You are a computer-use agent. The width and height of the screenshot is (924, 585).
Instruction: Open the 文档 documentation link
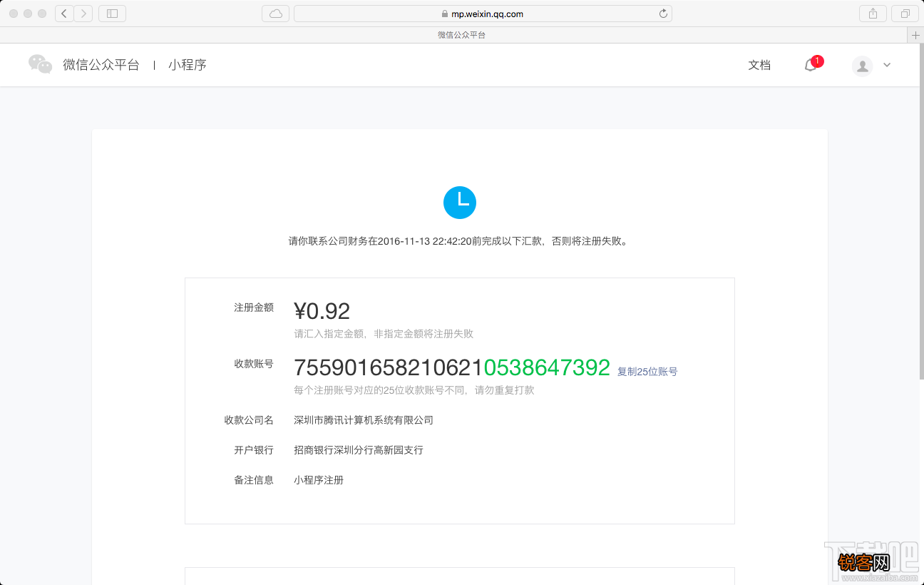(759, 65)
